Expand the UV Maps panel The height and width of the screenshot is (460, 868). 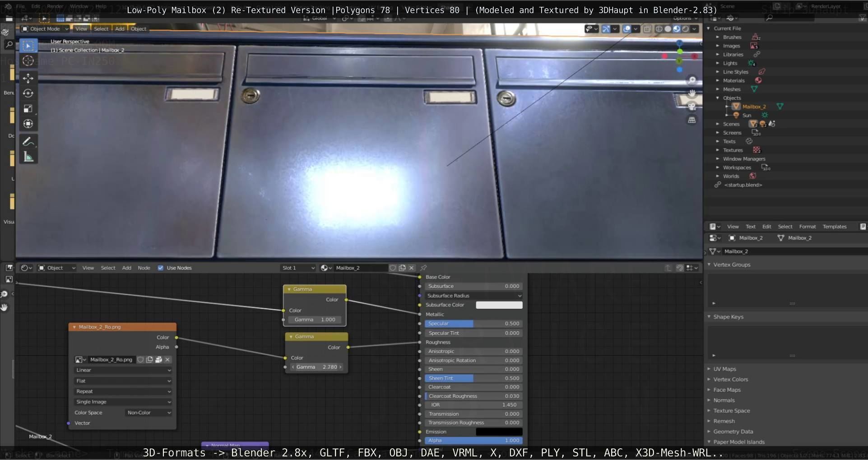click(709, 369)
